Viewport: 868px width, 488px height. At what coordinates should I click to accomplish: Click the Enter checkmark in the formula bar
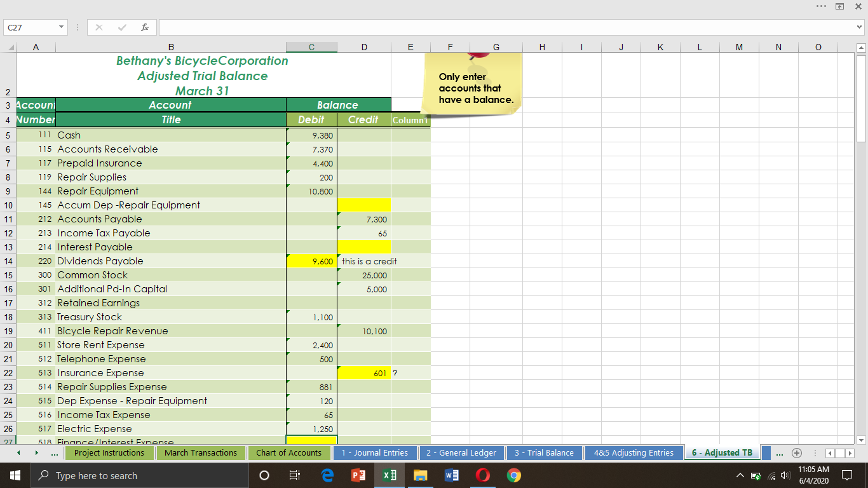(x=121, y=27)
